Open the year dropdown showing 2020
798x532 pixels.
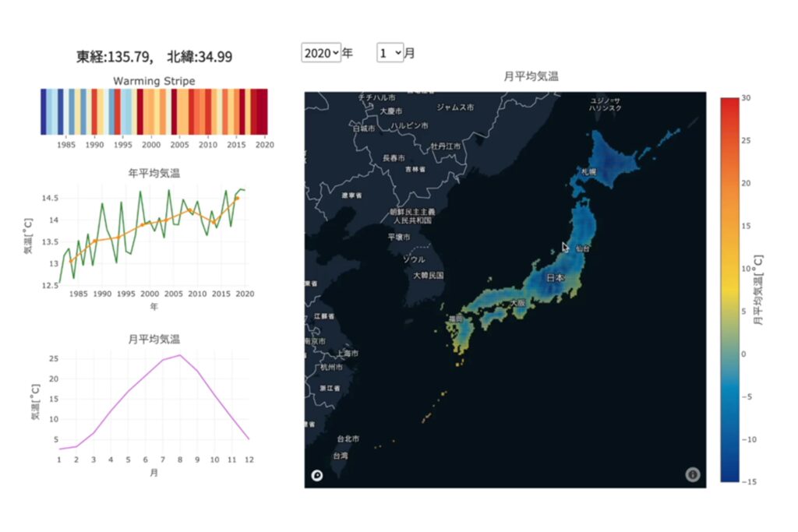pyautogui.click(x=320, y=53)
